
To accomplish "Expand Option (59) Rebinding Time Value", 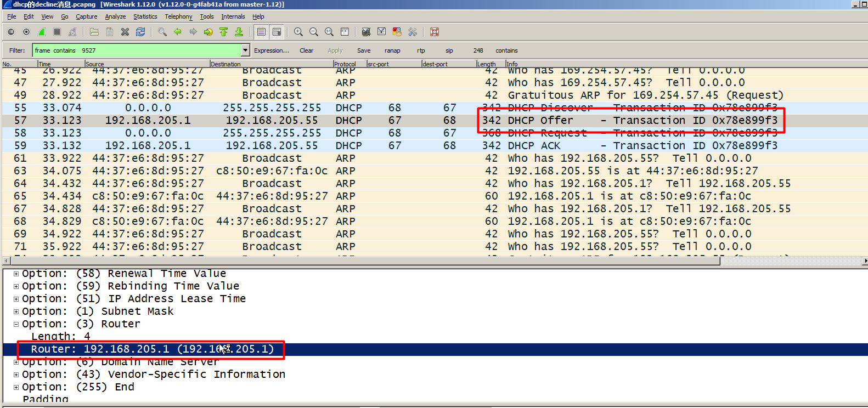I will tap(16, 286).
